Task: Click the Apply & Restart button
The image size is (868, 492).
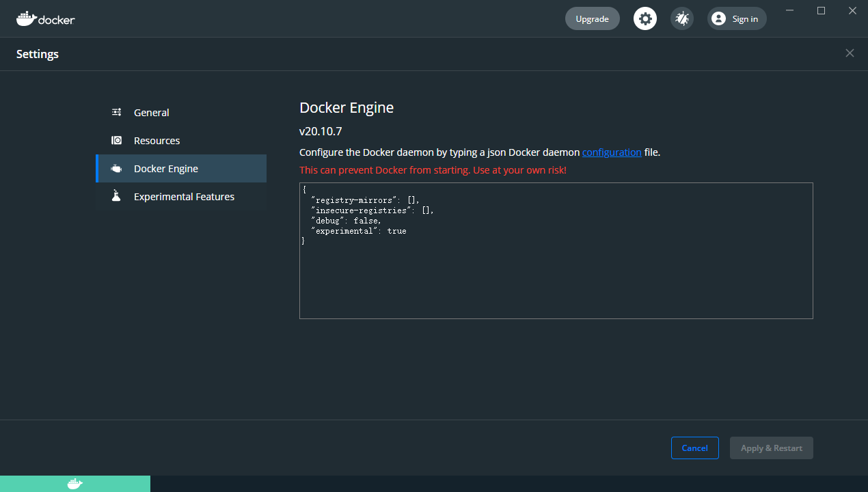Action: [772, 448]
